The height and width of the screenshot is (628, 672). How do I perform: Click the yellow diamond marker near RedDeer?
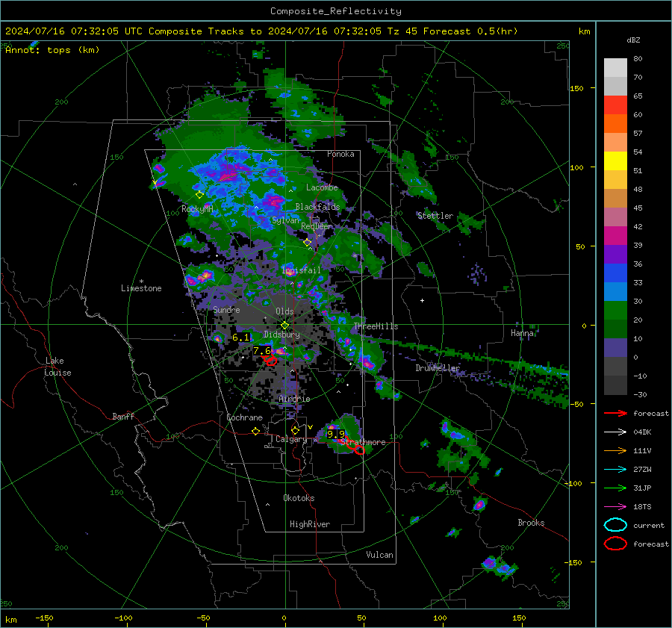coord(307,242)
